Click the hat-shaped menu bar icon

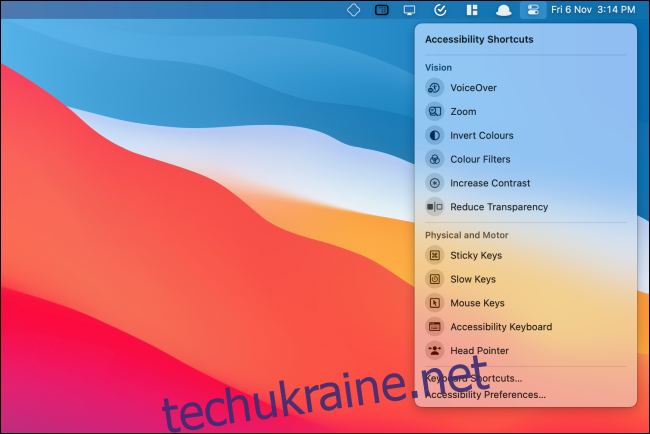click(503, 10)
